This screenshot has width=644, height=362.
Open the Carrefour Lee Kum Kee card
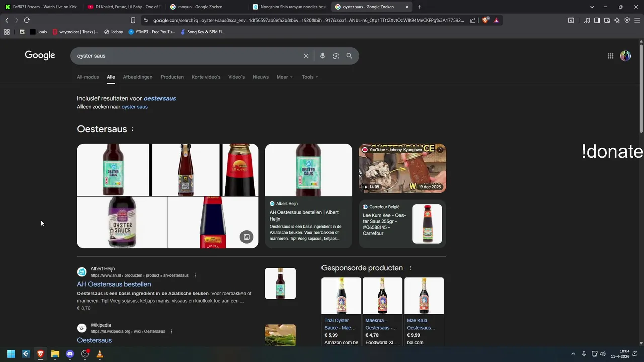point(403,224)
